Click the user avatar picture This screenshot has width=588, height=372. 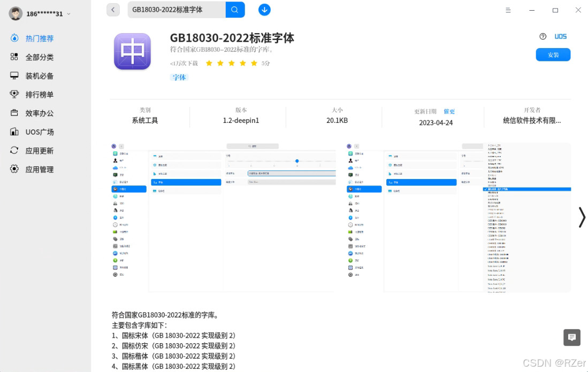[16, 13]
